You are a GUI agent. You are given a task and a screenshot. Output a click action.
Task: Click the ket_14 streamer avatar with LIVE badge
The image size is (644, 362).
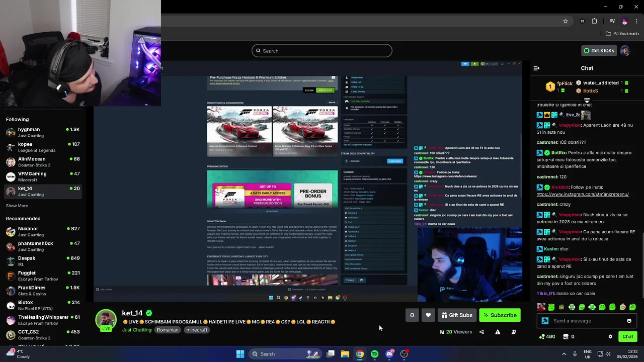coord(106,320)
